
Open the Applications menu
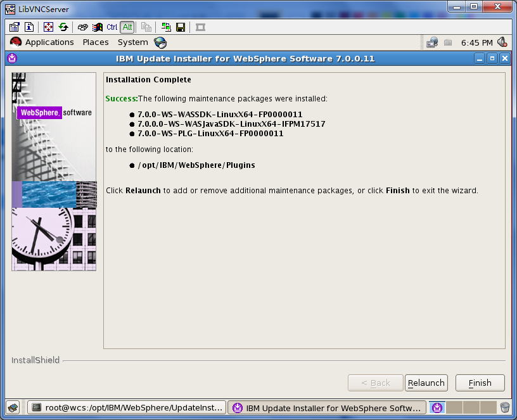pyautogui.click(x=49, y=42)
